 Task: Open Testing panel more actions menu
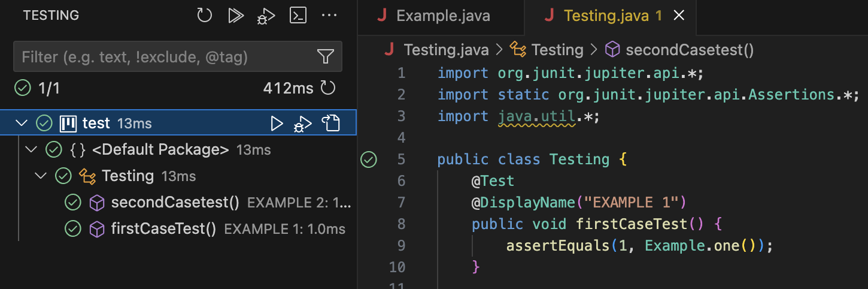coord(330,16)
